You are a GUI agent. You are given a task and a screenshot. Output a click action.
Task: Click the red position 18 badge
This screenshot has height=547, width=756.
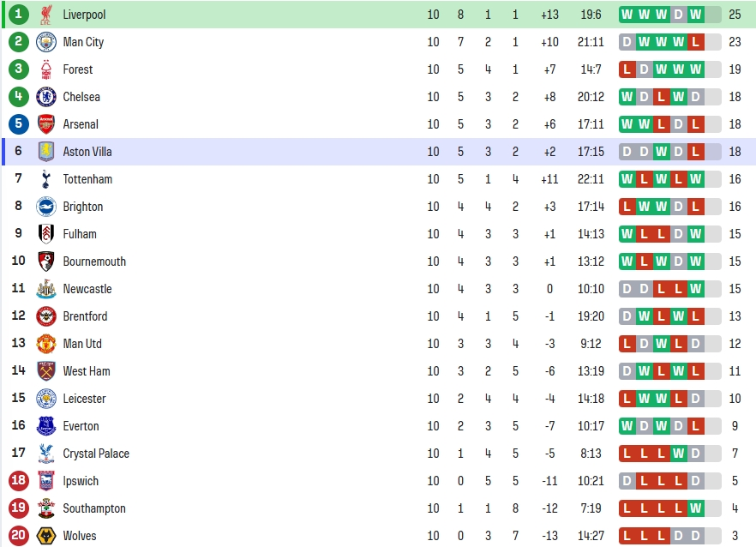click(x=18, y=480)
